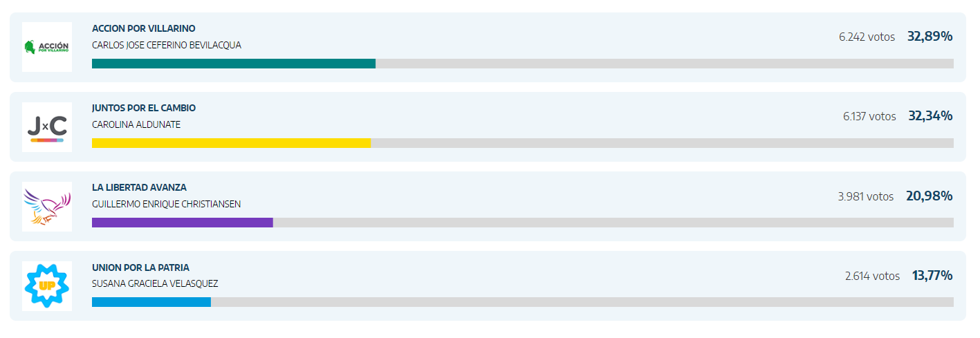Click the 2.614 votos count
This screenshot has width=980, height=338.
pos(872,276)
